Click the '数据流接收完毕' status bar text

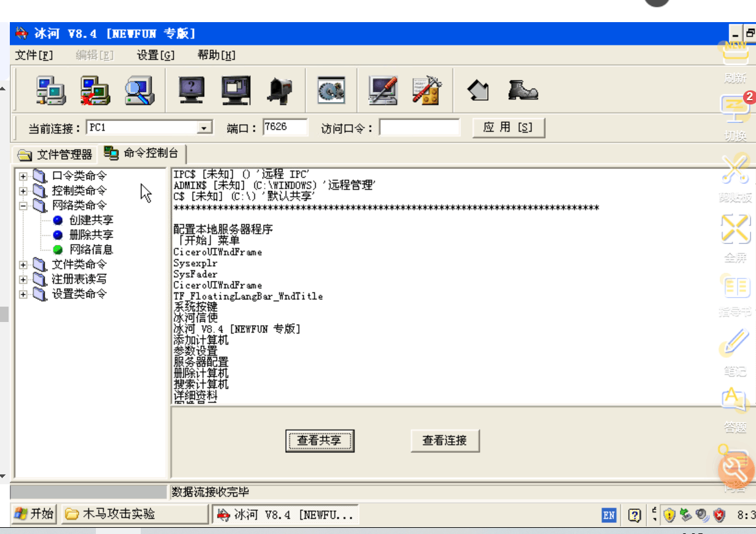(211, 492)
